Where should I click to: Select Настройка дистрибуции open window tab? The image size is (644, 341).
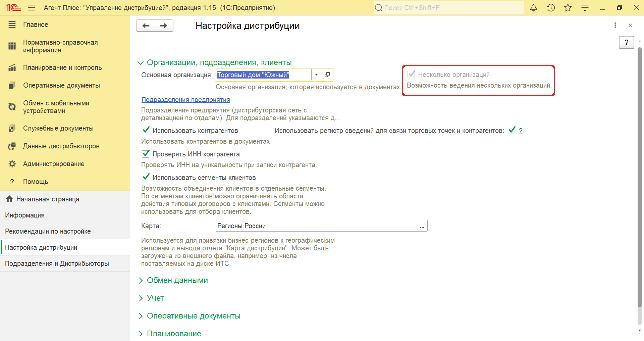(65, 247)
